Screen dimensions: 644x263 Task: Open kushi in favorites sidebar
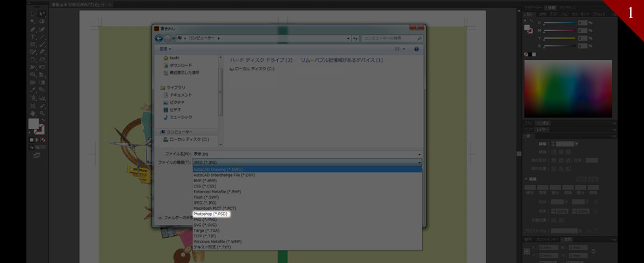click(x=172, y=58)
